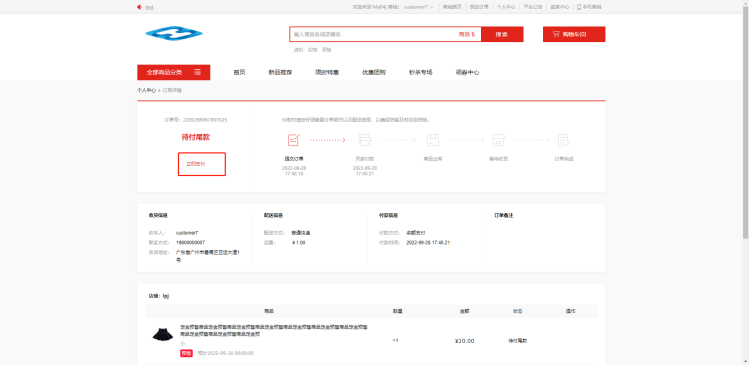Click the 买家付款 step label
The width and height of the screenshot is (749, 365).
(x=365, y=159)
